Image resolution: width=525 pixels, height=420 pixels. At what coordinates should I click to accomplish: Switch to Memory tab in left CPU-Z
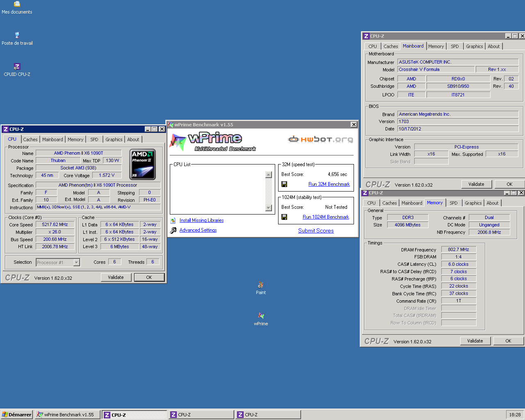tap(75, 139)
